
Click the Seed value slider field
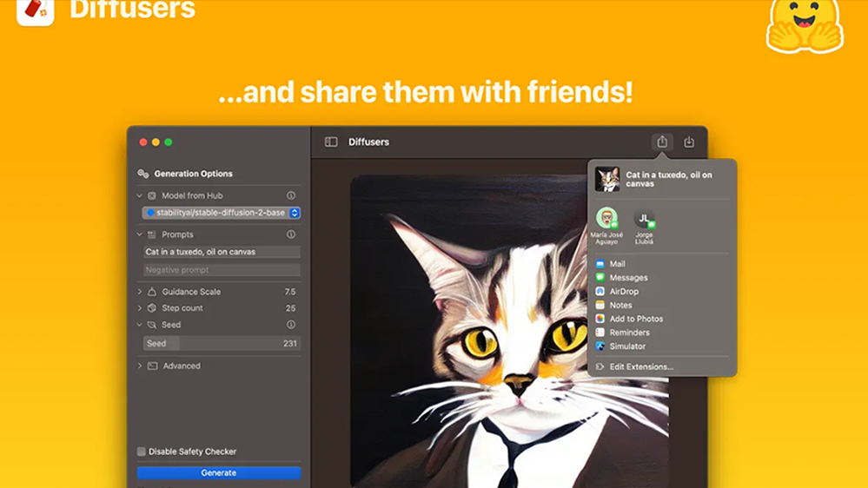click(x=222, y=343)
